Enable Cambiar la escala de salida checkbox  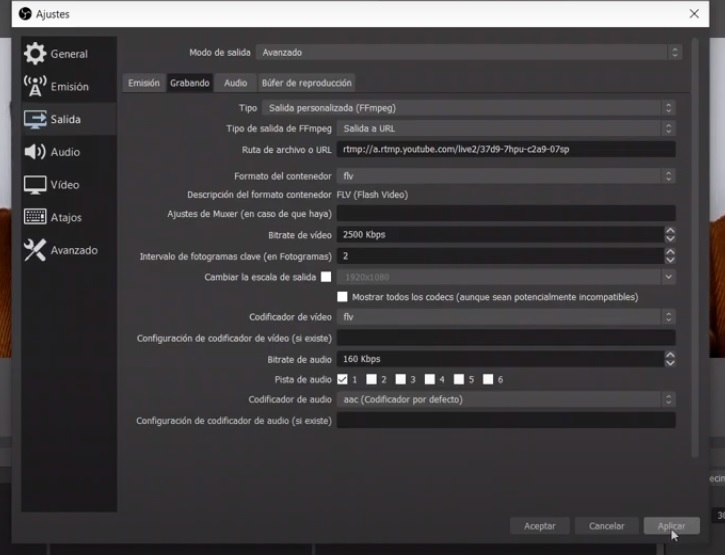[x=326, y=277]
